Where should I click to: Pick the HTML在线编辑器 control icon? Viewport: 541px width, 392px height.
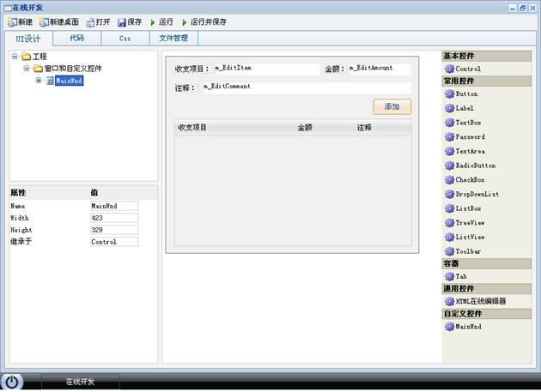449,301
